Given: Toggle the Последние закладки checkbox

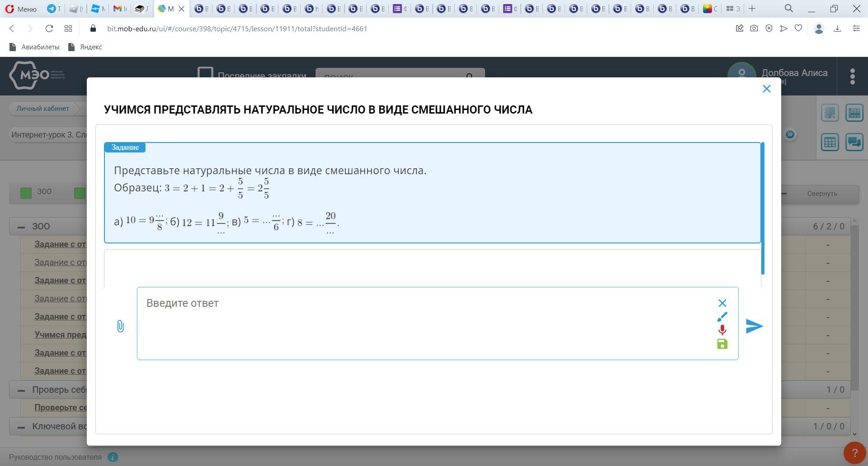Looking at the screenshot, I should (x=205, y=74).
